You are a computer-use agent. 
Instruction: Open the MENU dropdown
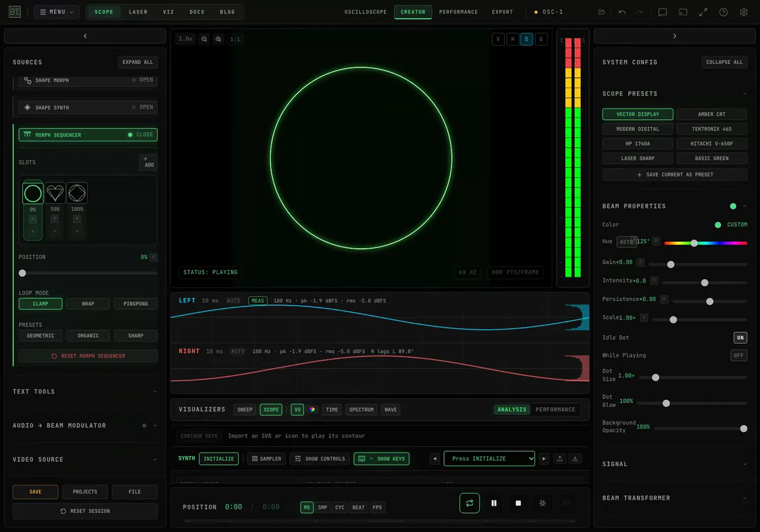[x=56, y=12]
